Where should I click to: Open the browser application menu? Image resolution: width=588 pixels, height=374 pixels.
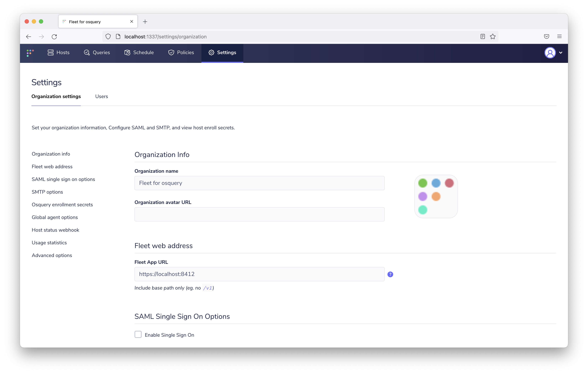pyautogui.click(x=559, y=36)
